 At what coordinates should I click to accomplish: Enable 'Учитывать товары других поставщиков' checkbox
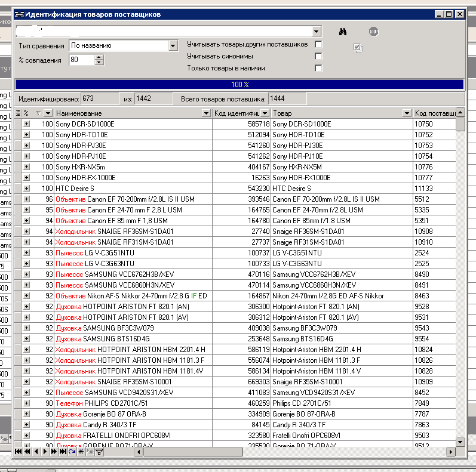point(318,45)
